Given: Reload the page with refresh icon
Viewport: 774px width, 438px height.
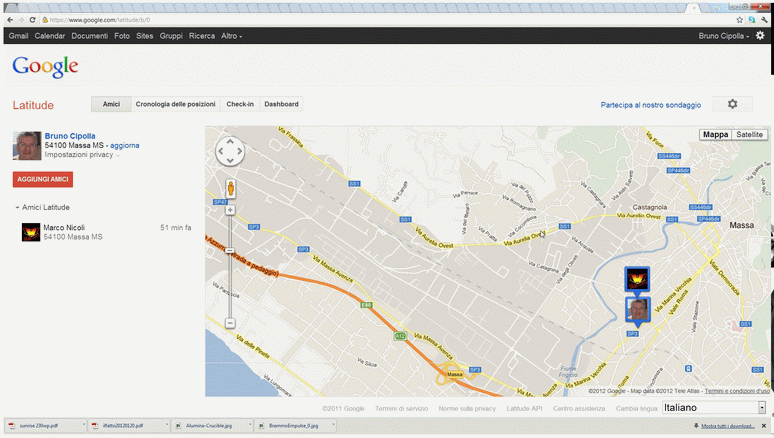Looking at the screenshot, I should pyautogui.click(x=33, y=20).
